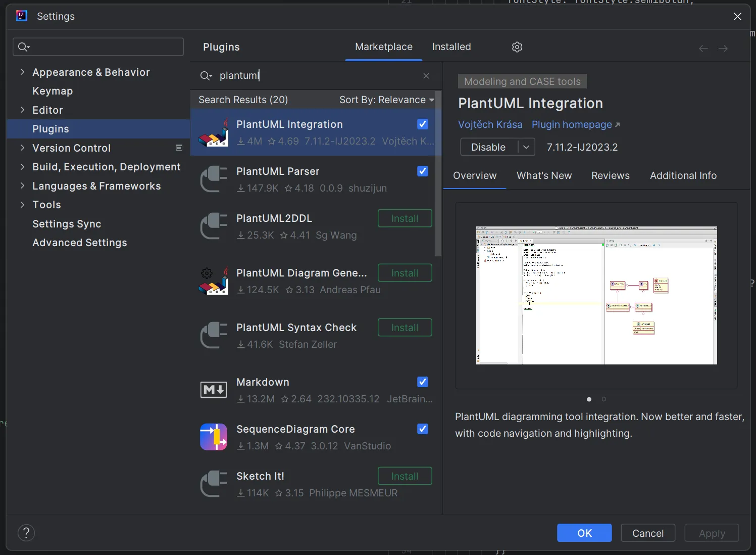Expand Appearance & Behavior settings
756x555 pixels.
(22, 72)
